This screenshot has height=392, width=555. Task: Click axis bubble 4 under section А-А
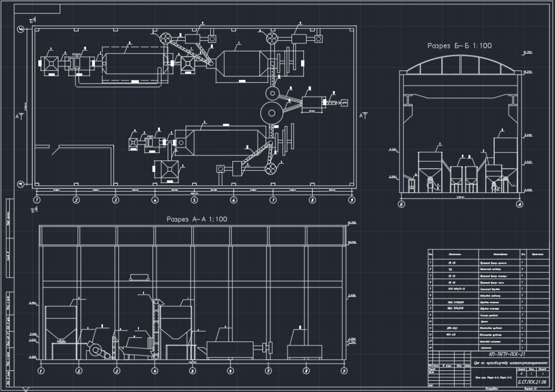point(154,371)
